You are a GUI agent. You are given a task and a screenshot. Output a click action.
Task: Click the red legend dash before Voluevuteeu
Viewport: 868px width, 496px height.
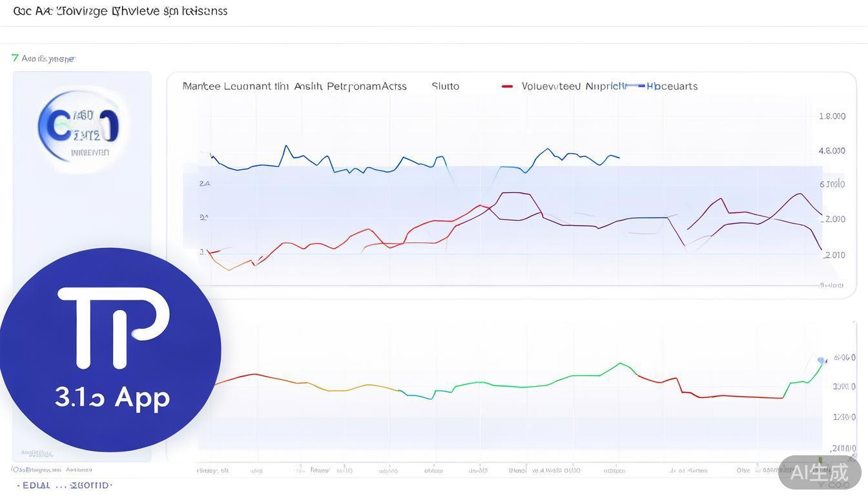pos(508,86)
